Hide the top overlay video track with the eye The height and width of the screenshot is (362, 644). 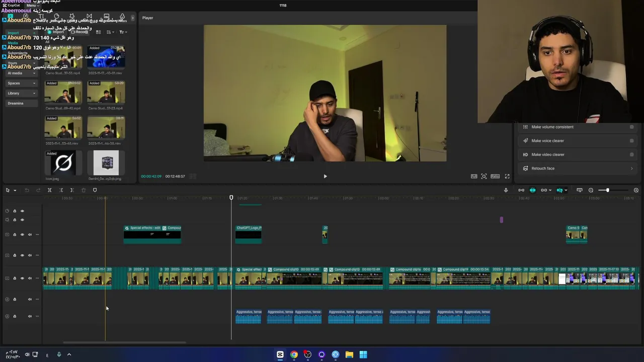(22, 234)
